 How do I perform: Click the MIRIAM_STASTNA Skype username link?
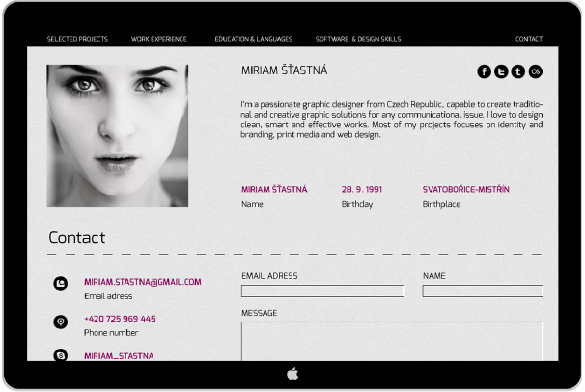[119, 355]
